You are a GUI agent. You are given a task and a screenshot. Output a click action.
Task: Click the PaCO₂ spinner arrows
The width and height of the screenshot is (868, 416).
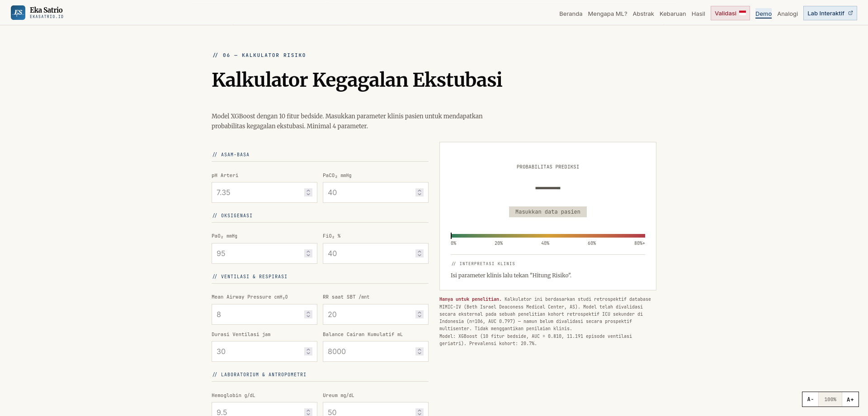pyautogui.click(x=420, y=192)
